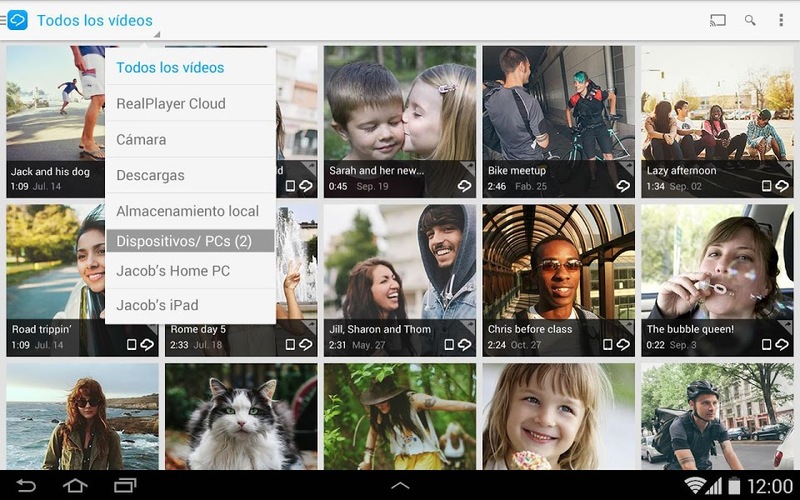Expand the bottom navigation bar chevron
The height and width of the screenshot is (500, 800).
pos(400,486)
